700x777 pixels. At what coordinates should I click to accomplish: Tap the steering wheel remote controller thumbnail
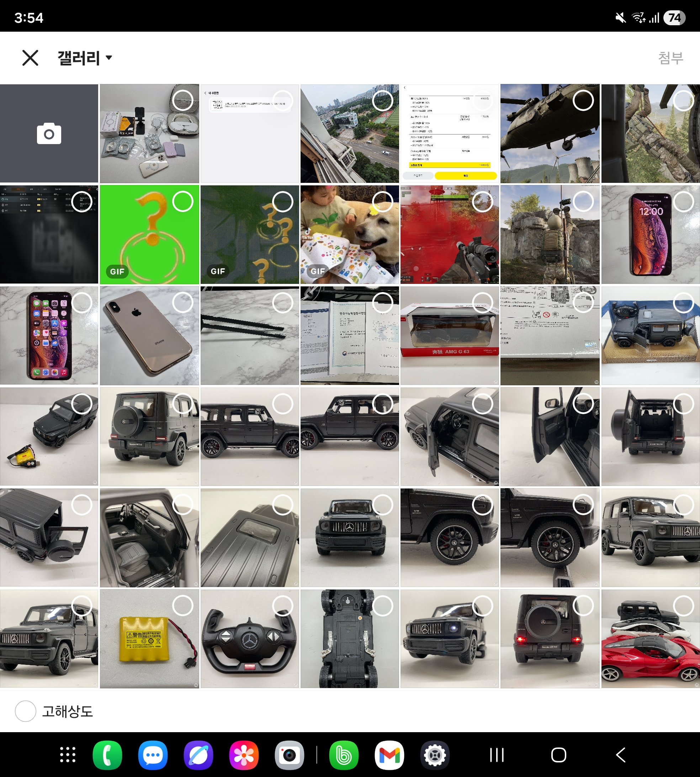point(249,639)
